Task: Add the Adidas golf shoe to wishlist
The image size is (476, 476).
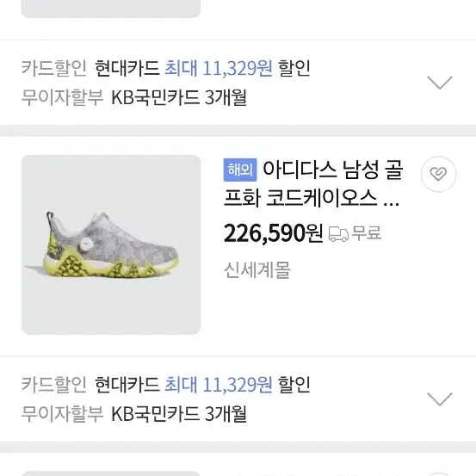Action: pos(438,174)
